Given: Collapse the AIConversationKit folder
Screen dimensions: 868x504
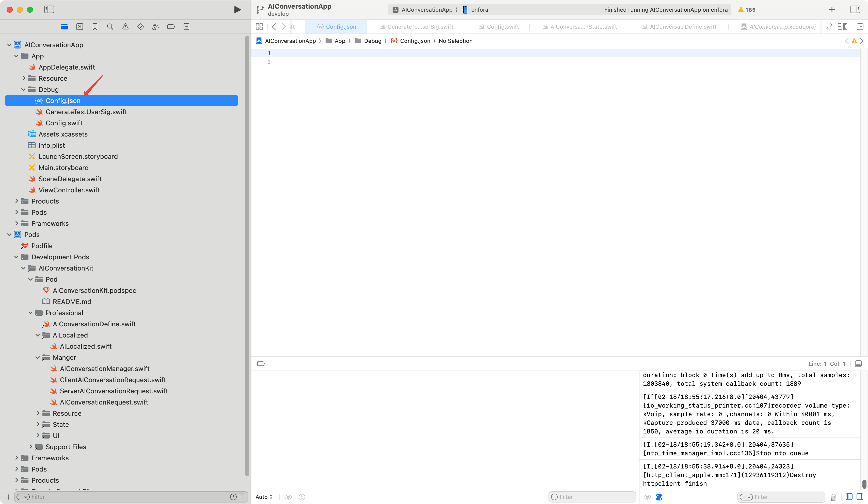Looking at the screenshot, I should [23, 268].
